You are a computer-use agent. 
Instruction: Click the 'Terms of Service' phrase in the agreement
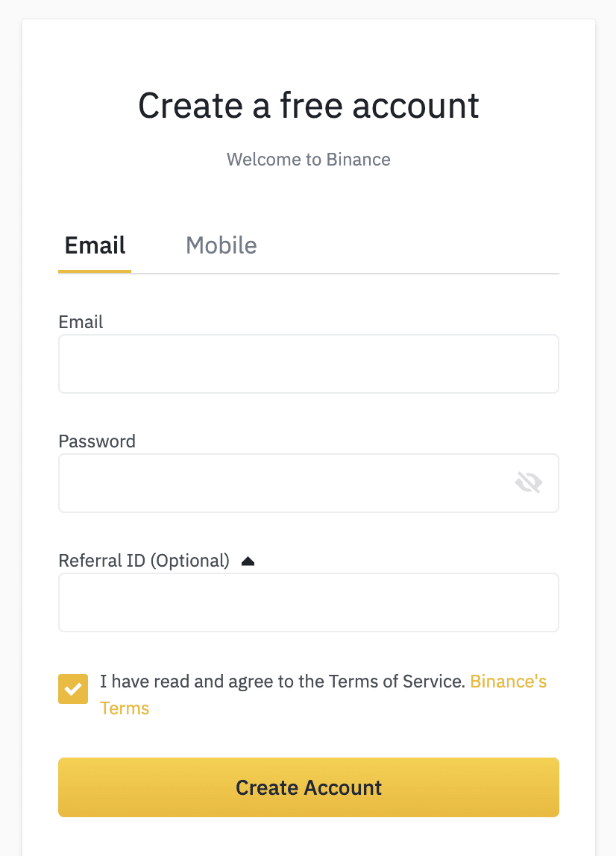pos(397,682)
